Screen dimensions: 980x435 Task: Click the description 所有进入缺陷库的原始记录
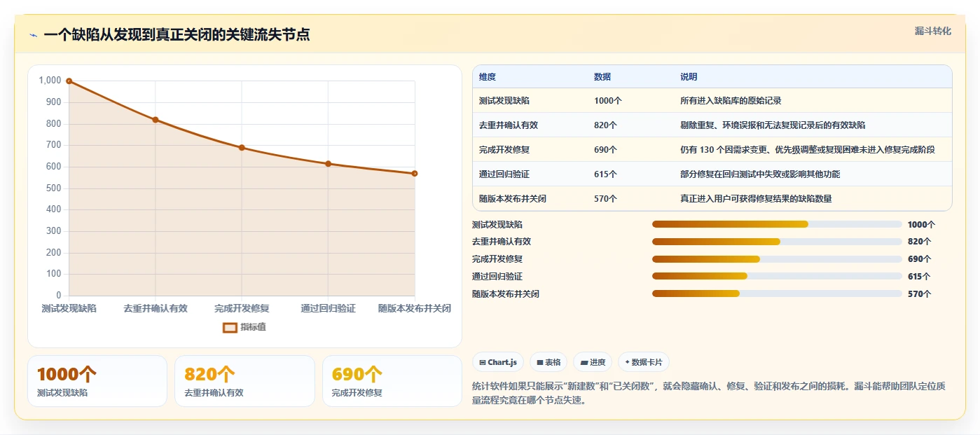coord(731,101)
